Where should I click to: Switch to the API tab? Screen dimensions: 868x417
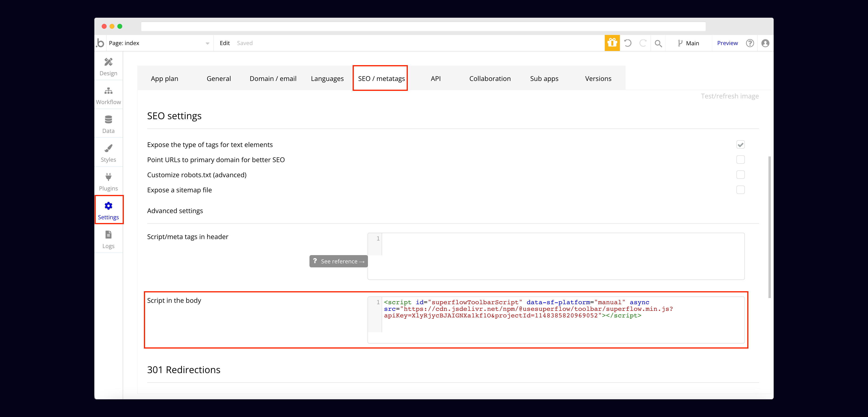point(435,79)
